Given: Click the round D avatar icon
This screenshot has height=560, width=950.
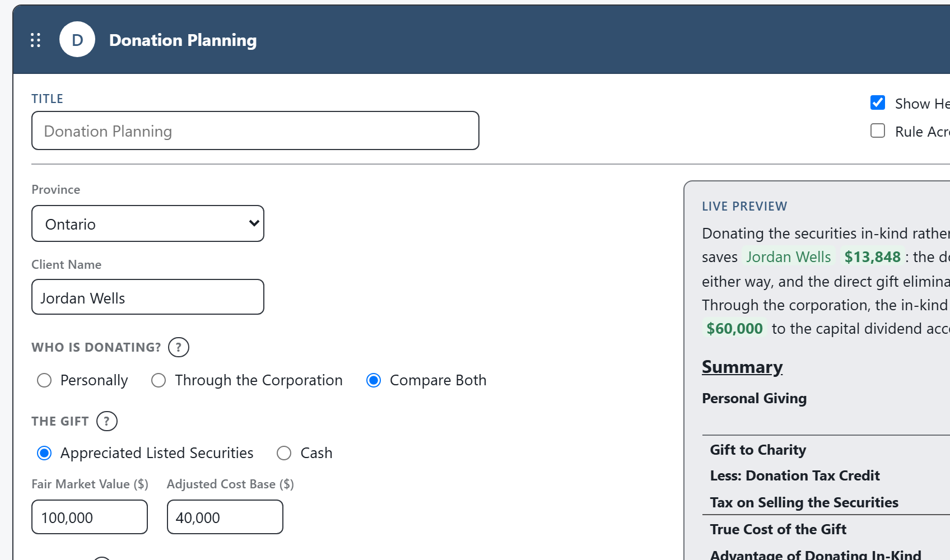Looking at the screenshot, I should point(77,40).
